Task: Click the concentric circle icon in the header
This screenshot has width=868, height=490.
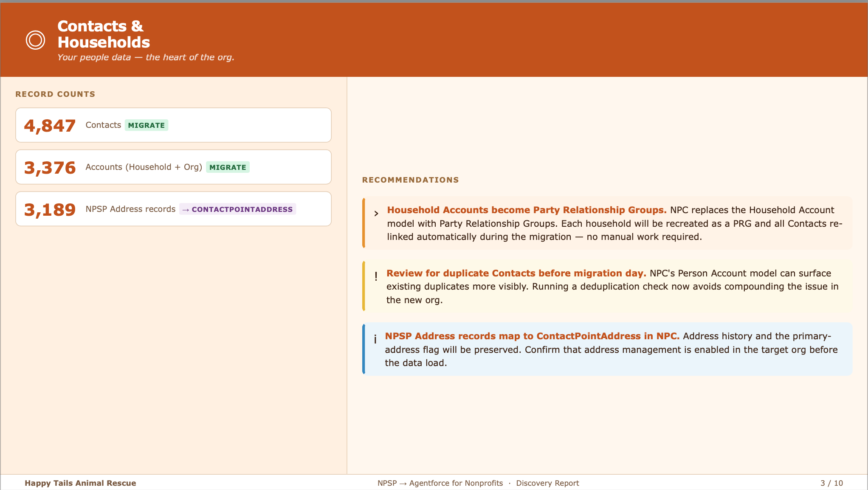Action: click(35, 40)
